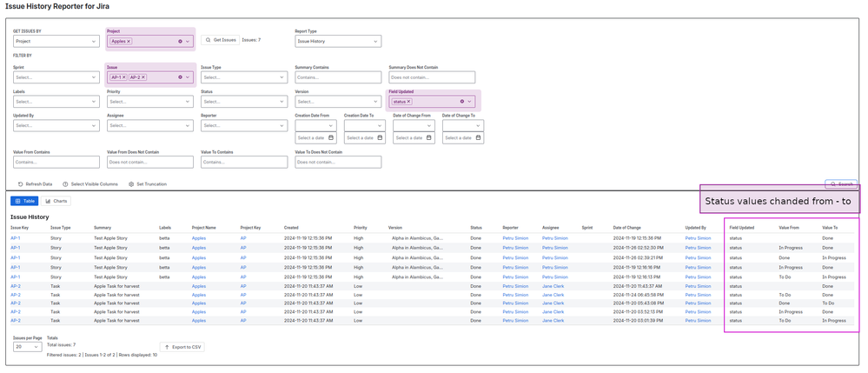Viewport: 868px width, 373px height.
Task: Open the Issue Type filter dropdown
Action: pos(244,77)
